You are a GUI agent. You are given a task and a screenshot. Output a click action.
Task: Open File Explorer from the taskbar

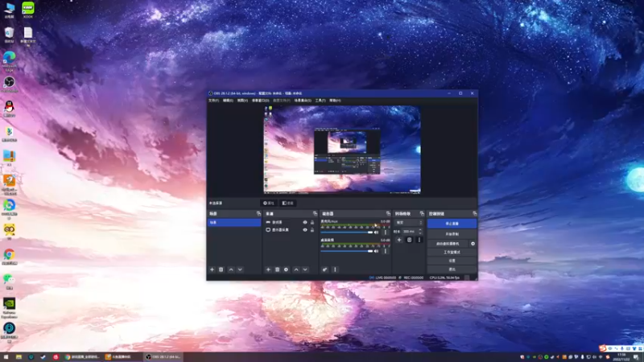(x=19, y=357)
